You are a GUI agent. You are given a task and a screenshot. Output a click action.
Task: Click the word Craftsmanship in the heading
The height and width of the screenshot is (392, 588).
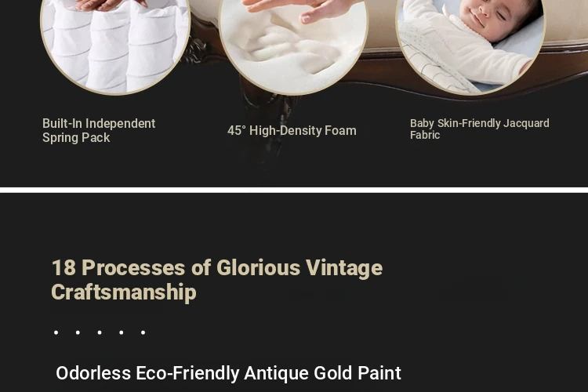point(124,292)
